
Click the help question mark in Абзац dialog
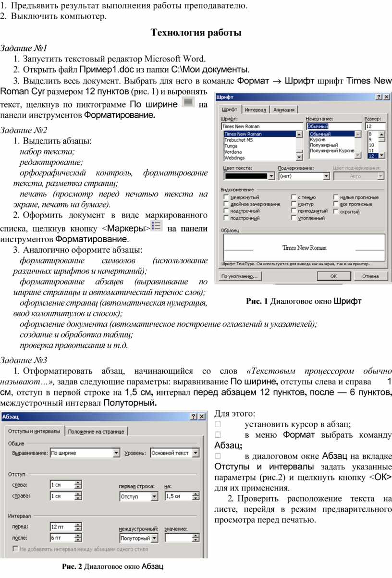pos(194,416)
